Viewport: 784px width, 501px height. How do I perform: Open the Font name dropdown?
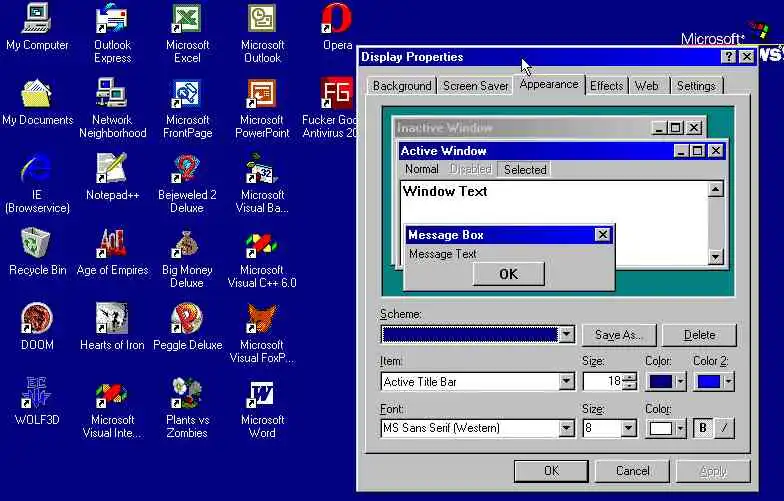tap(566, 428)
